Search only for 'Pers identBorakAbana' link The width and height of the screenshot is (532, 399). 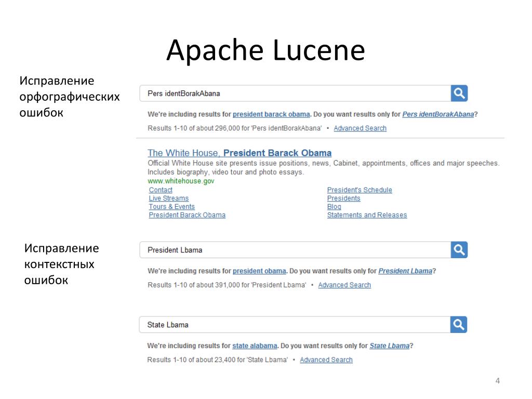(438, 114)
